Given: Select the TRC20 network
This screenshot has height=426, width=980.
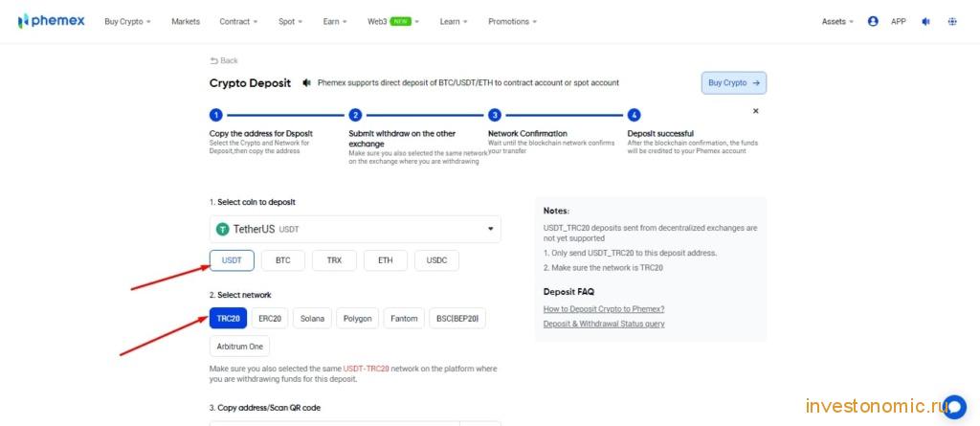Looking at the screenshot, I should 228,319.
